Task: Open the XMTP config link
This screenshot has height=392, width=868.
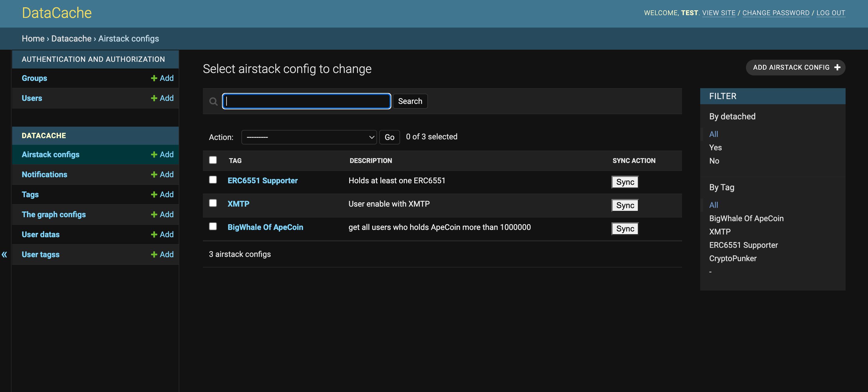Action: click(x=239, y=204)
